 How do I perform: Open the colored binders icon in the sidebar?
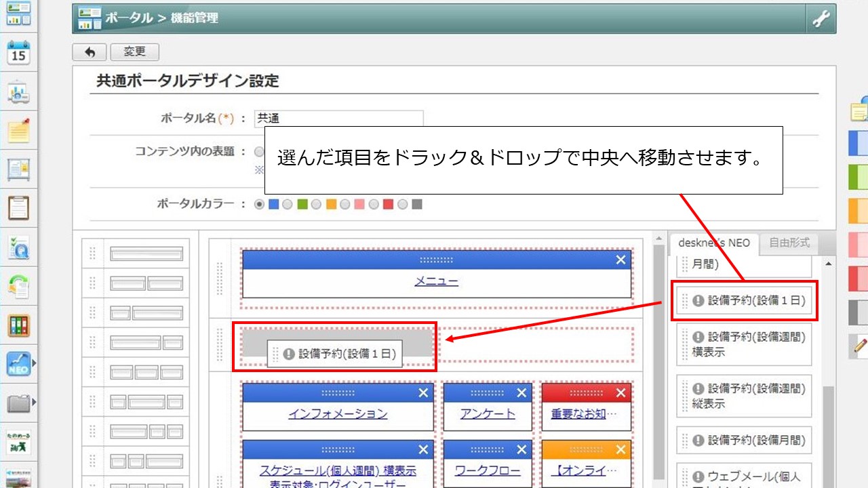pos(18,325)
